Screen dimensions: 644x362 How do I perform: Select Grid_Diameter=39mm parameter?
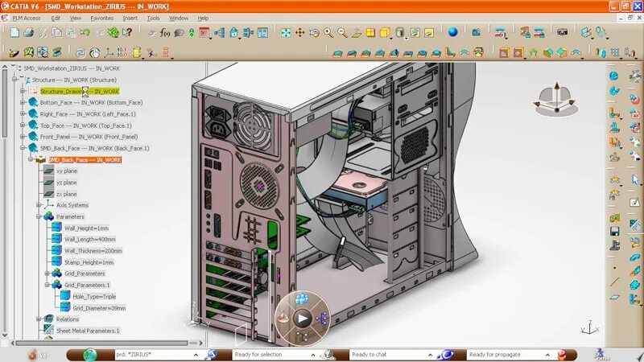click(99, 308)
